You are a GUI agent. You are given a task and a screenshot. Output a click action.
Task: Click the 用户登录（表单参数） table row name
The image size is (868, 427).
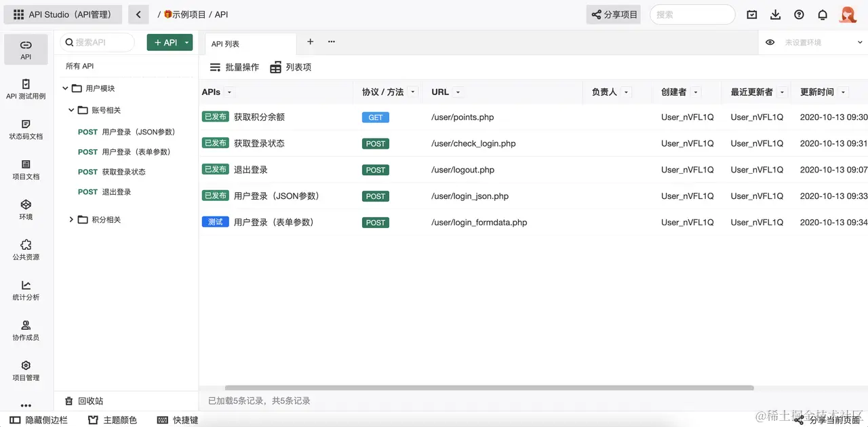coord(274,222)
